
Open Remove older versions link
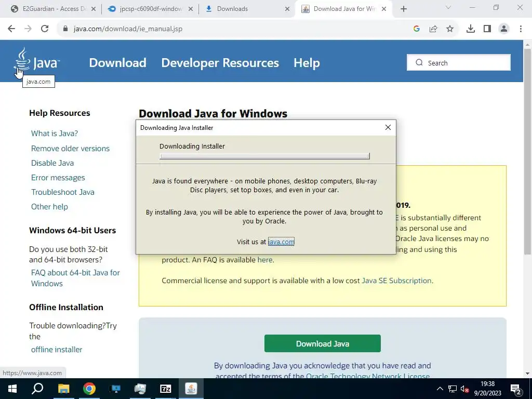point(70,148)
